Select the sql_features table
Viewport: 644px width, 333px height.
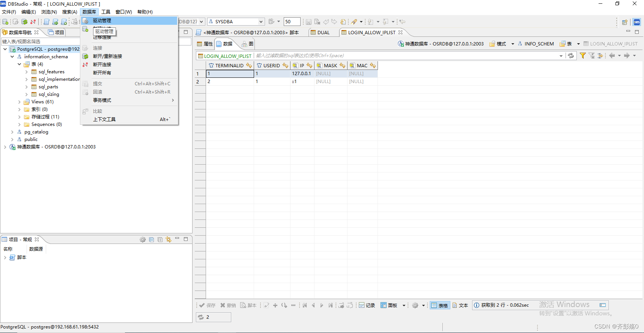click(x=51, y=72)
